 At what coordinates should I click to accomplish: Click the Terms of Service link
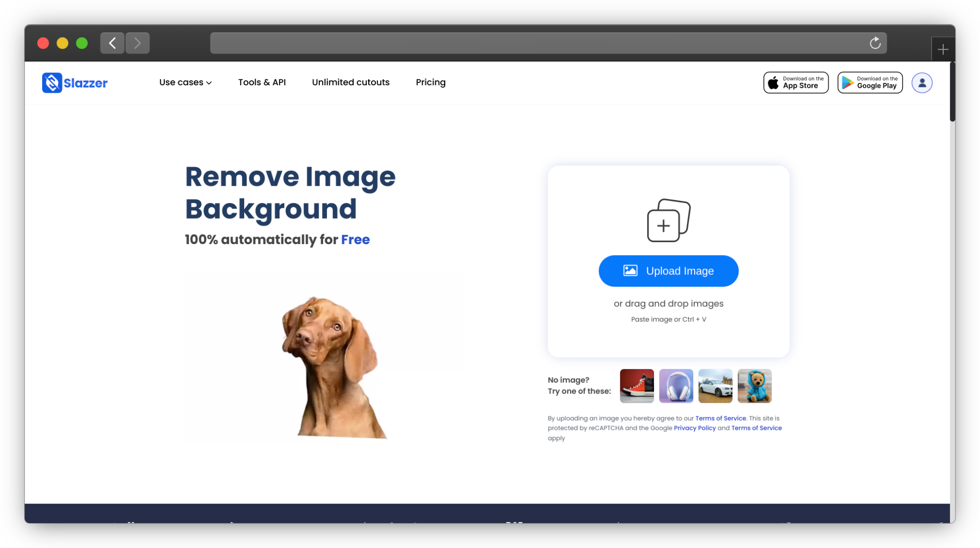coord(720,418)
